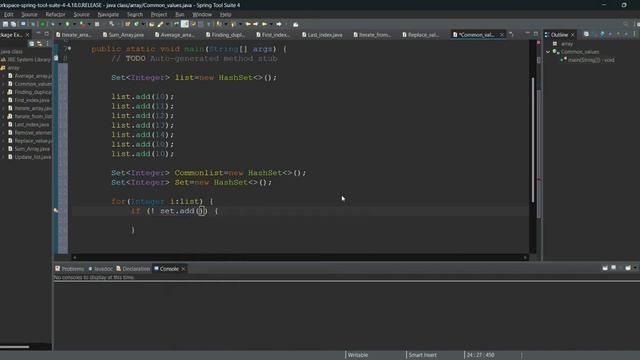This screenshot has width=640, height=360.
Task: Maximize the Package Explorer view
Action: [x=47, y=33]
